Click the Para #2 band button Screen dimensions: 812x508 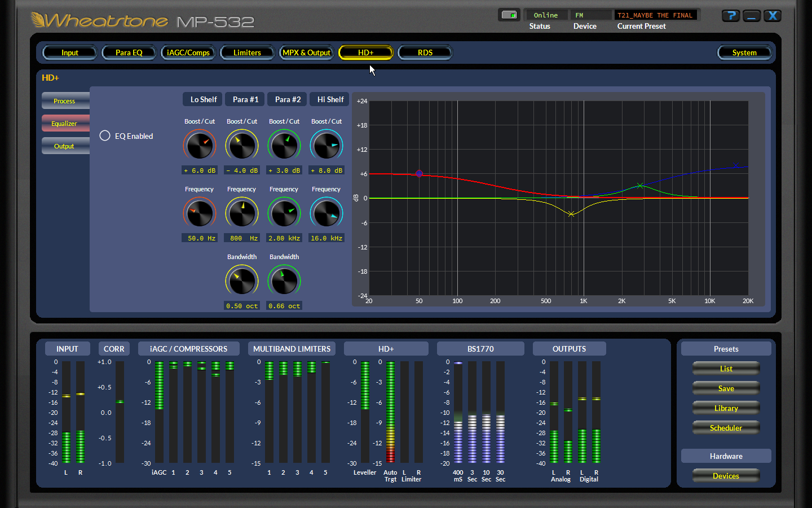pyautogui.click(x=288, y=99)
